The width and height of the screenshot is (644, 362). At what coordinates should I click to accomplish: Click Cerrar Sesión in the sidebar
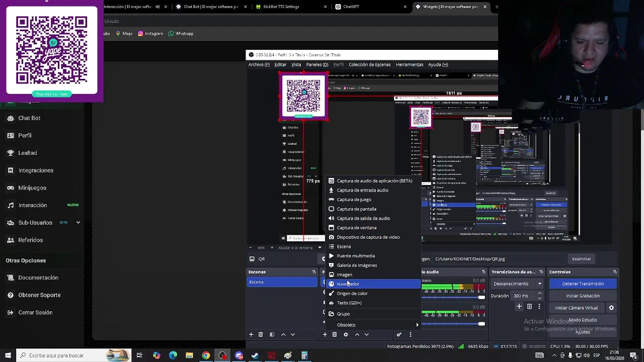click(35, 313)
